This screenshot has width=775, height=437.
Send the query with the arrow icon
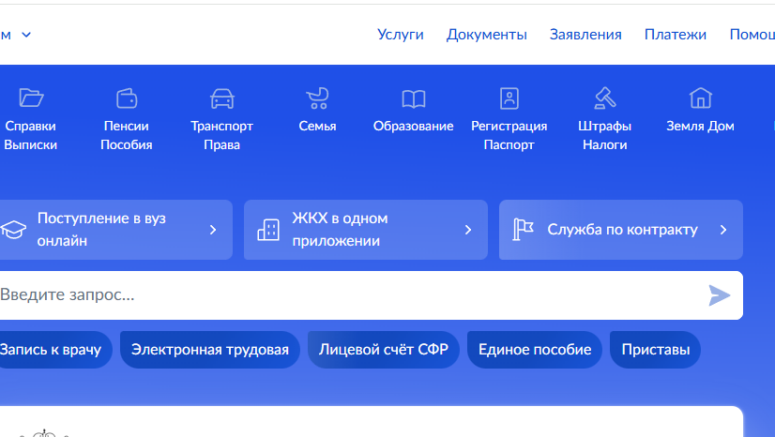tap(719, 295)
